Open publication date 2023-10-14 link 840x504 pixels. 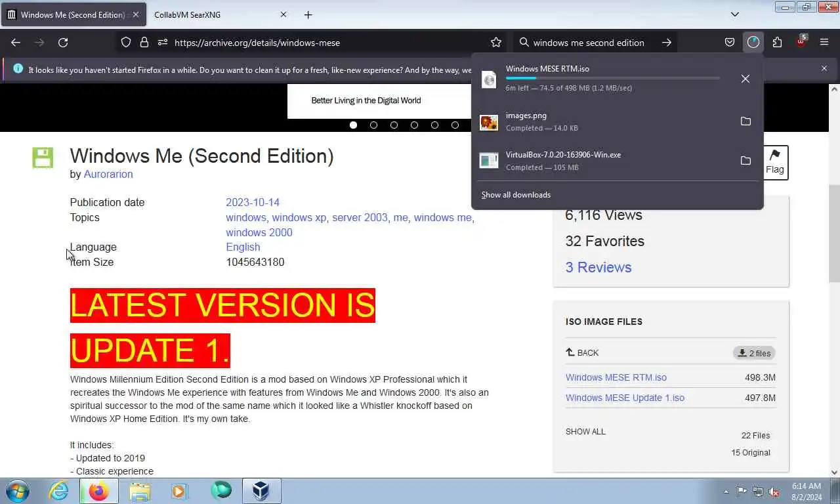[253, 202]
